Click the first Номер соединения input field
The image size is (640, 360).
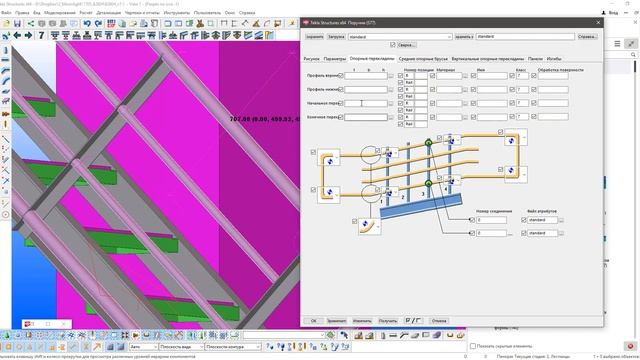(491, 220)
